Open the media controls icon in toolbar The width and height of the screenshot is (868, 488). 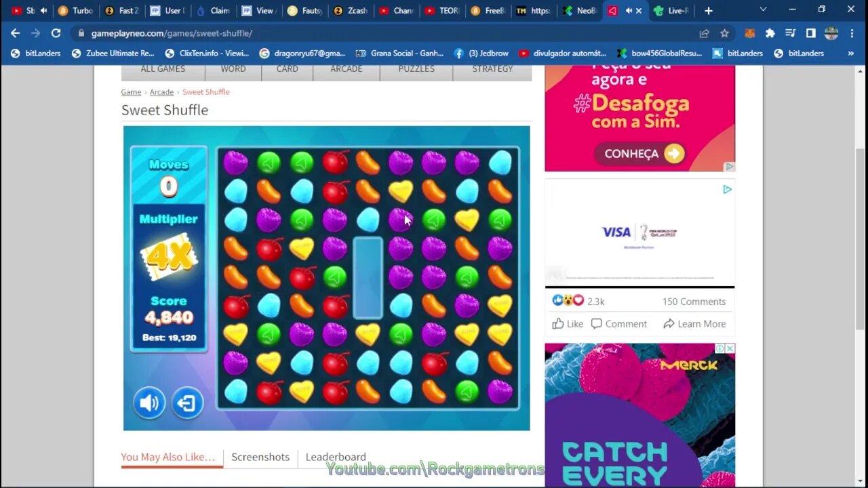tap(791, 33)
